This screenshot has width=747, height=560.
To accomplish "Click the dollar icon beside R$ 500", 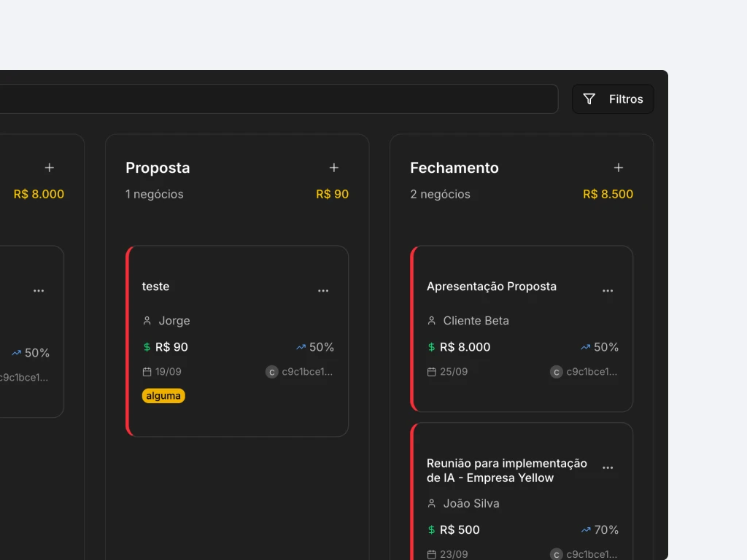I will tap(433, 530).
